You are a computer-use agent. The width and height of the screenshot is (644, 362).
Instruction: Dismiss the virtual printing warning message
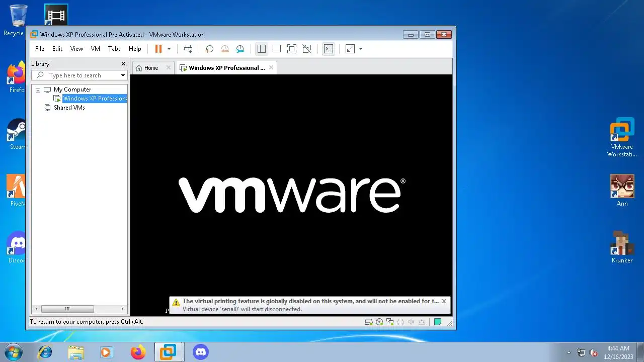tap(444, 301)
